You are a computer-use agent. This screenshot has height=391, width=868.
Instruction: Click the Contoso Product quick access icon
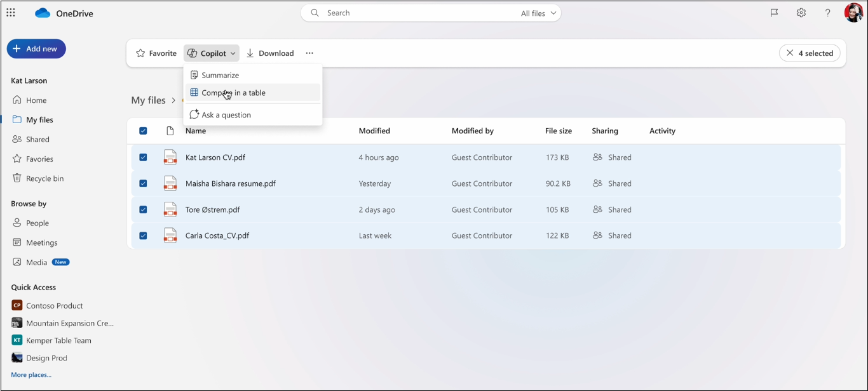click(17, 305)
